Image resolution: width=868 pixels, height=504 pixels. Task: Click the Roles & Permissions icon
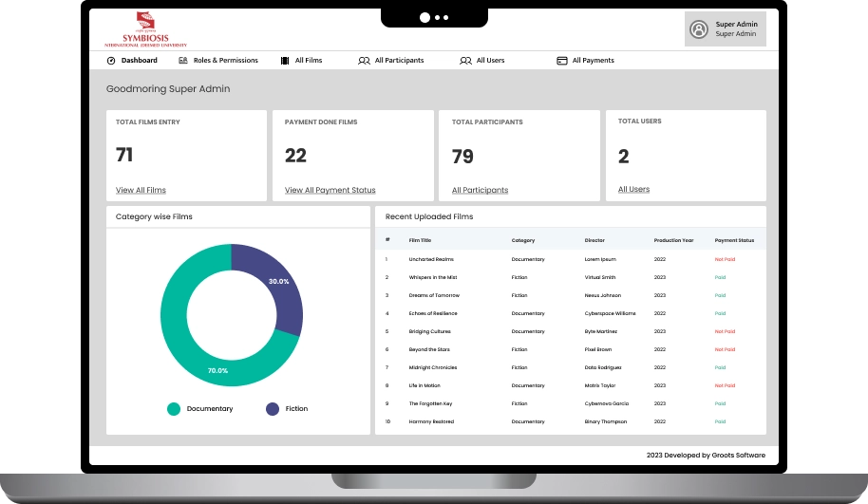click(x=183, y=61)
